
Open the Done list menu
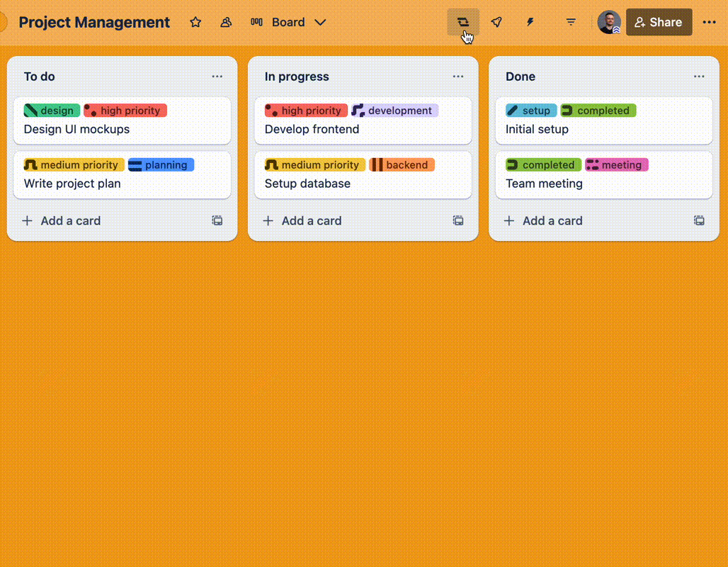point(699,76)
